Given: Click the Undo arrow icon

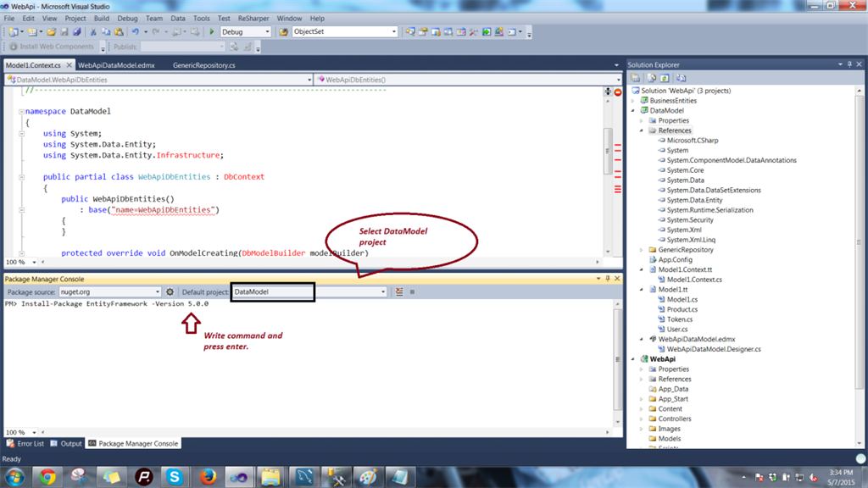Looking at the screenshot, I should coord(135,32).
